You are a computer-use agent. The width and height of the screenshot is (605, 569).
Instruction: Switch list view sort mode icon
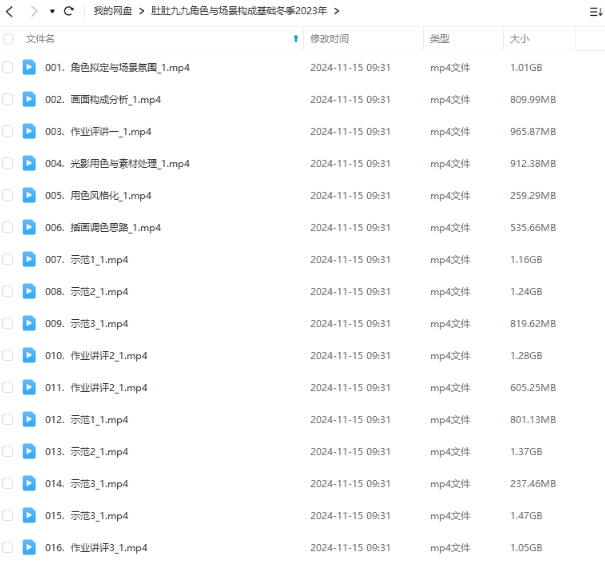(x=596, y=12)
